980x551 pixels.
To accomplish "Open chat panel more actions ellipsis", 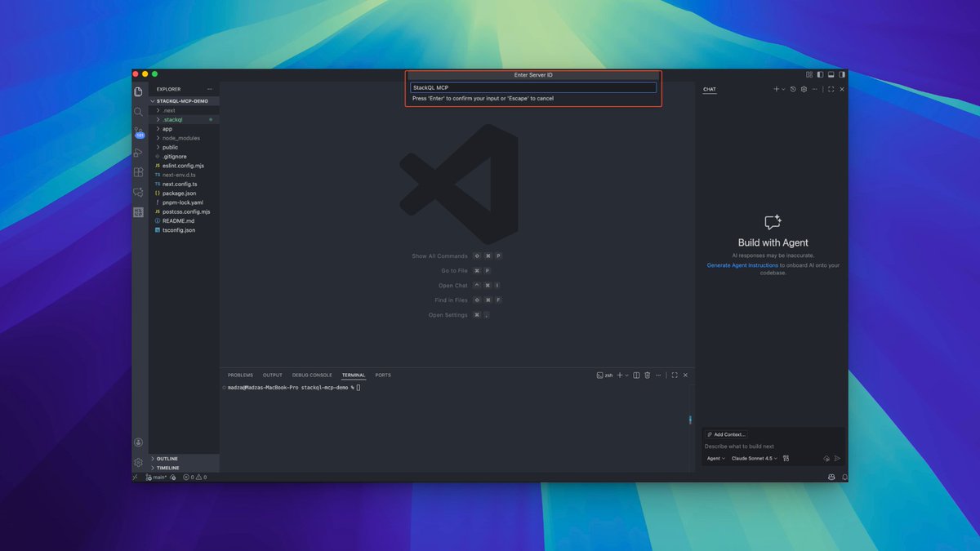I will click(x=814, y=89).
